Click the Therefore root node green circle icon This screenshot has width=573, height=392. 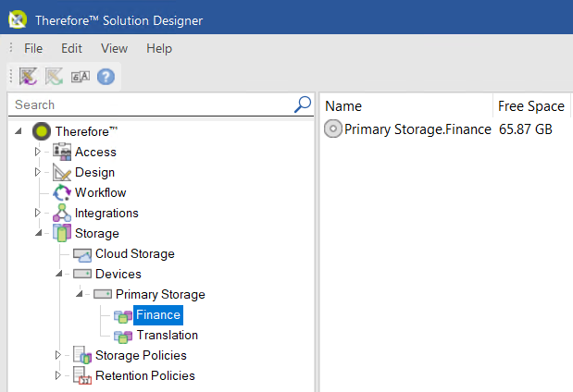click(x=42, y=131)
